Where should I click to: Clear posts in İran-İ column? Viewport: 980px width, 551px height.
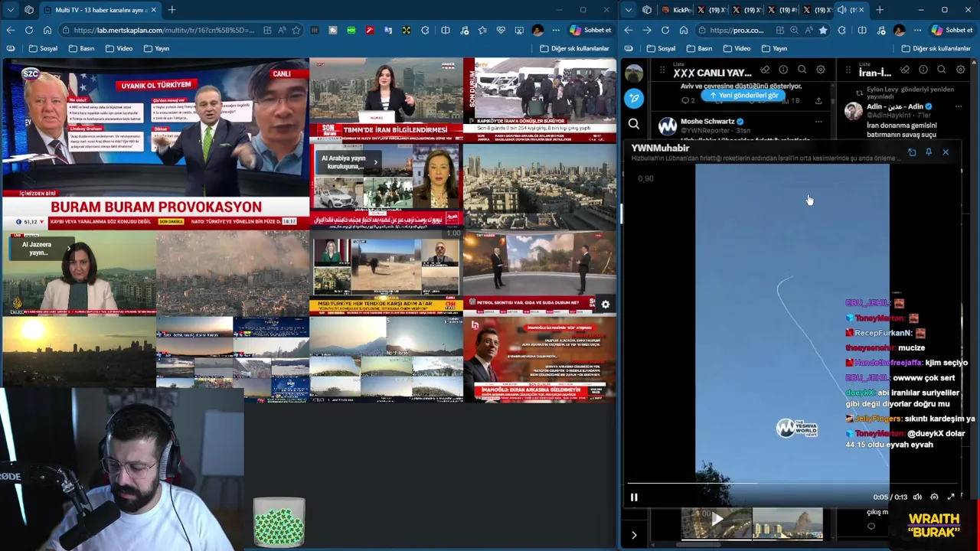click(x=905, y=70)
